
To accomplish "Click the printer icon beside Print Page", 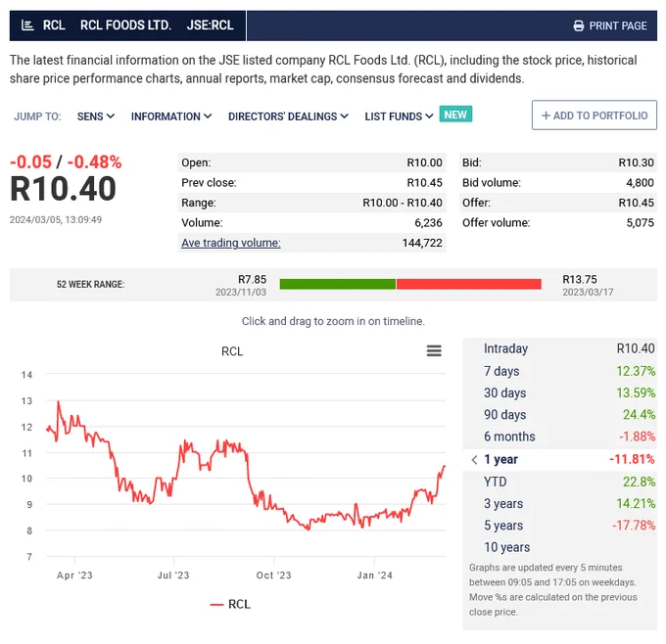I will (578, 25).
